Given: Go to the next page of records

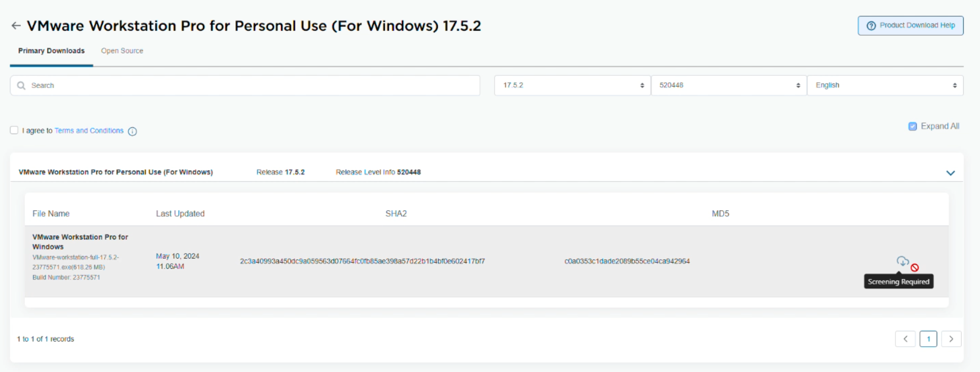Looking at the screenshot, I should click(951, 339).
